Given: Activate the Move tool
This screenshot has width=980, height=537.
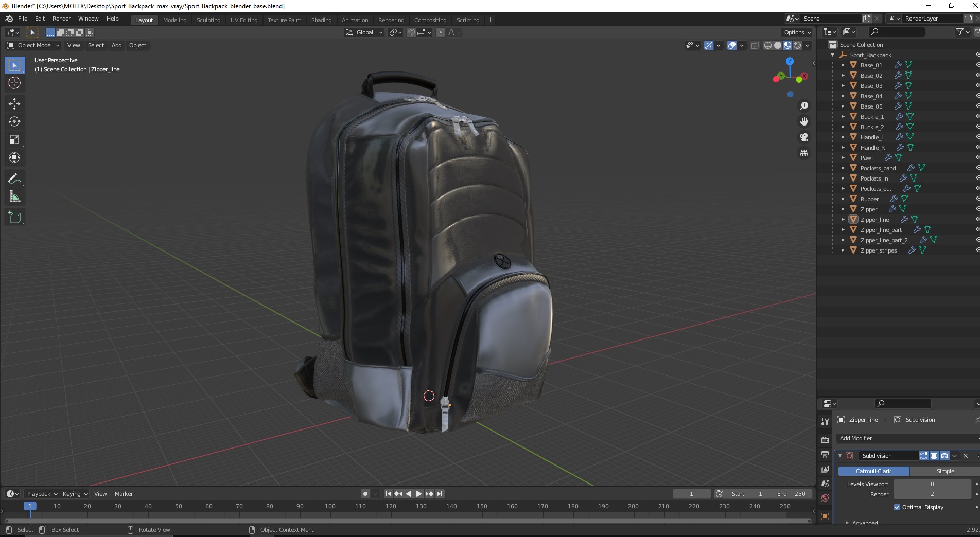Looking at the screenshot, I should (14, 103).
